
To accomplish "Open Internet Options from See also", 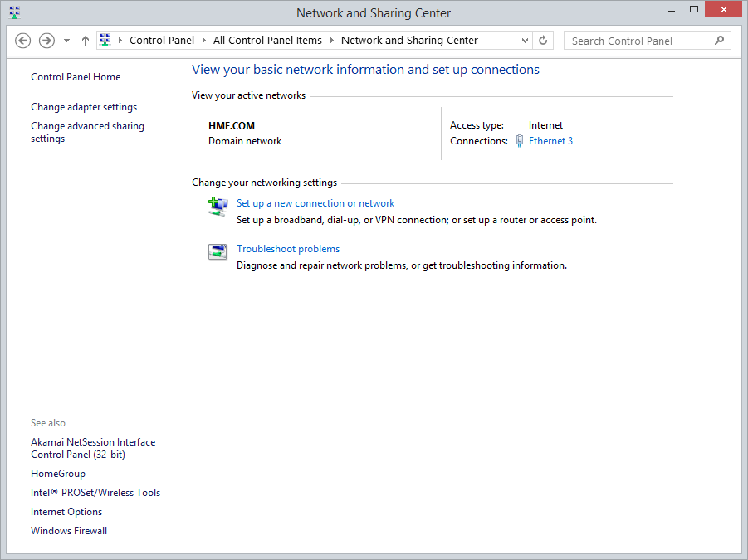I will click(x=66, y=512).
